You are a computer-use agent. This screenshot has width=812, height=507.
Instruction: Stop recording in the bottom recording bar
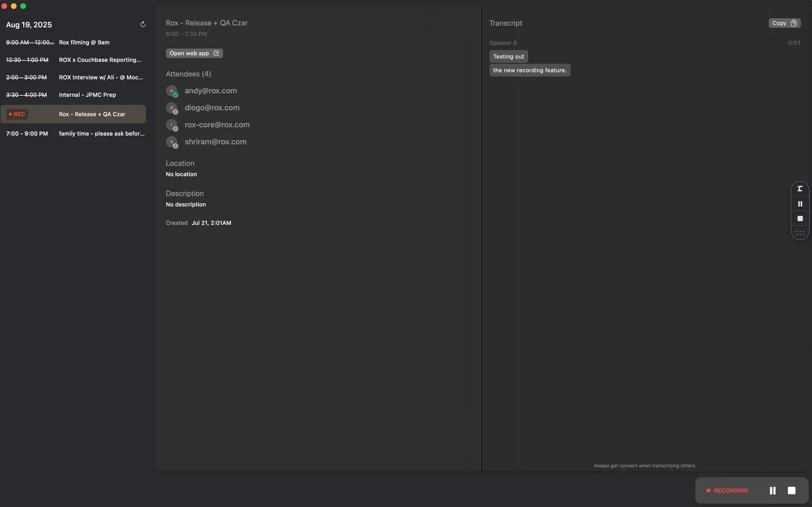click(792, 490)
